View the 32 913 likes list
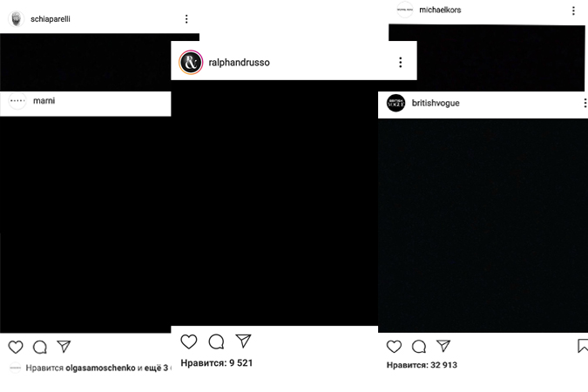 tap(422, 365)
